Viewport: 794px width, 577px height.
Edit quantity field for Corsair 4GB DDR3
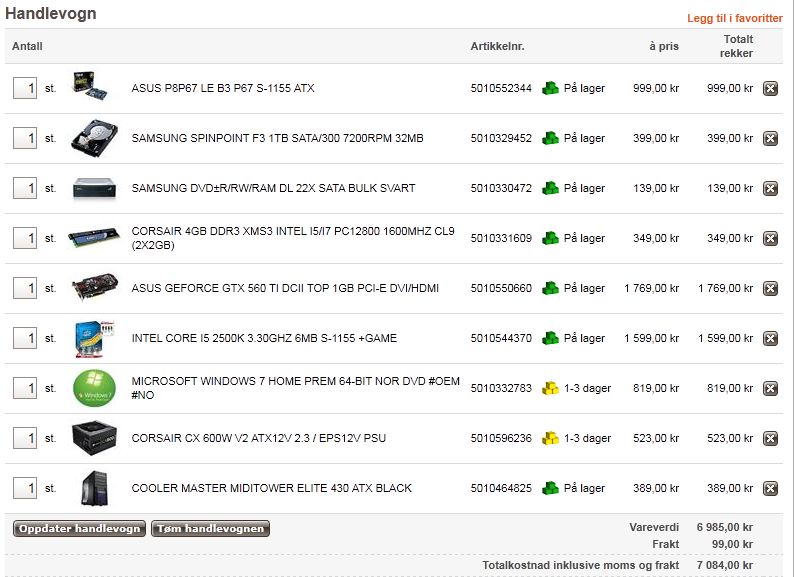tap(25, 238)
